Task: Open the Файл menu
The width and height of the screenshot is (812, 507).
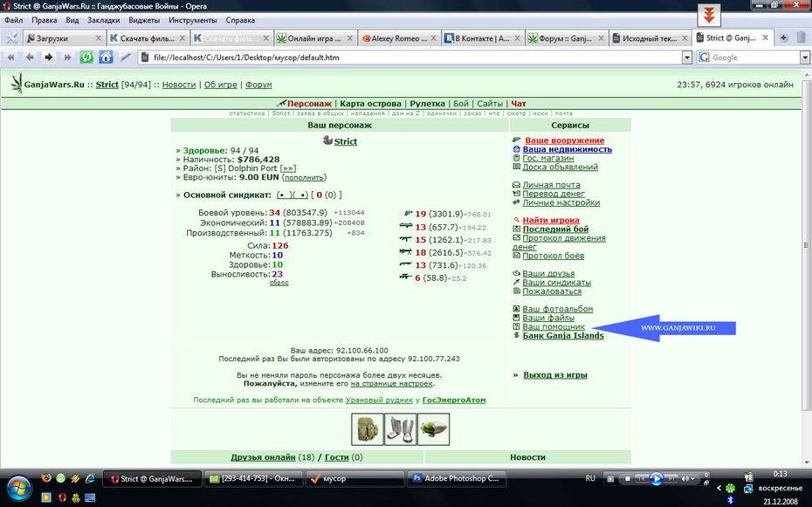Action: click(13, 20)
